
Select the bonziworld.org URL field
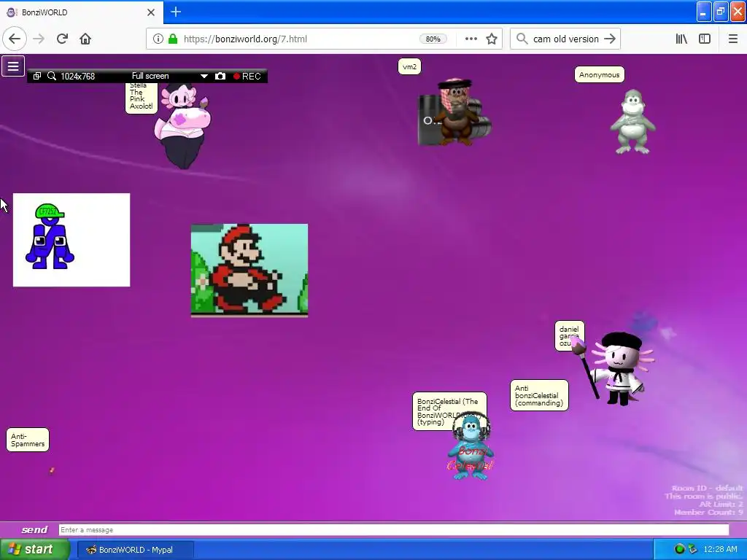[245, 39]
